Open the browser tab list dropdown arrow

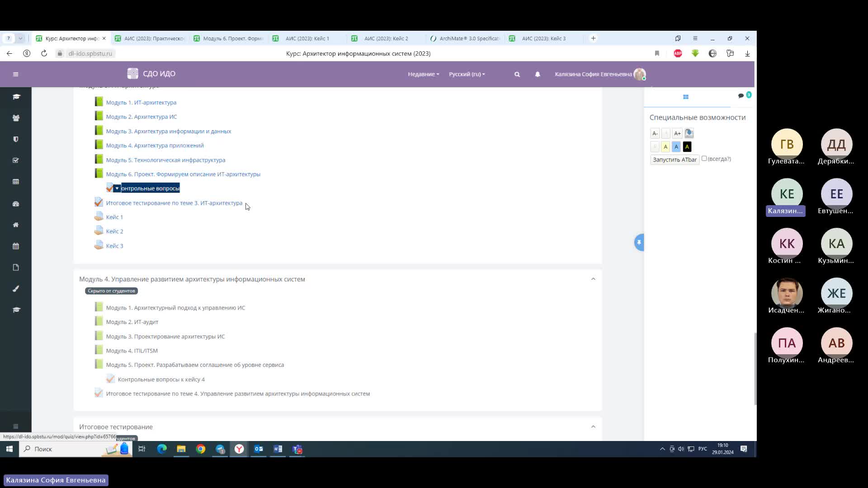point(20,38)
